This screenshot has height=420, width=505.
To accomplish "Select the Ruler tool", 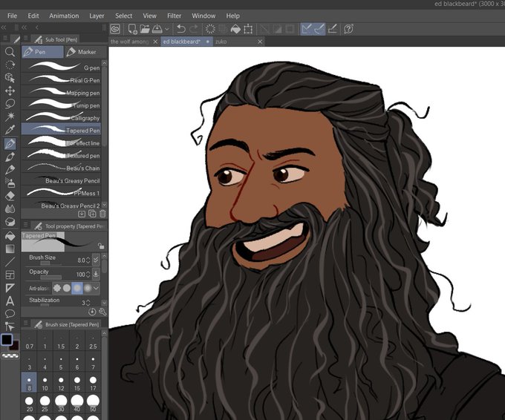I will point(10,288).
